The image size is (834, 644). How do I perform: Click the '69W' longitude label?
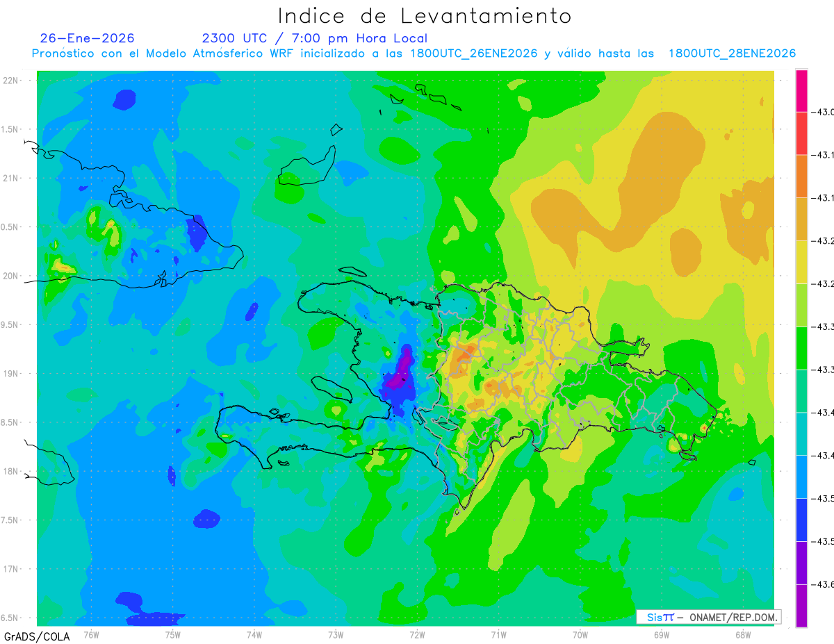point(662,635)
